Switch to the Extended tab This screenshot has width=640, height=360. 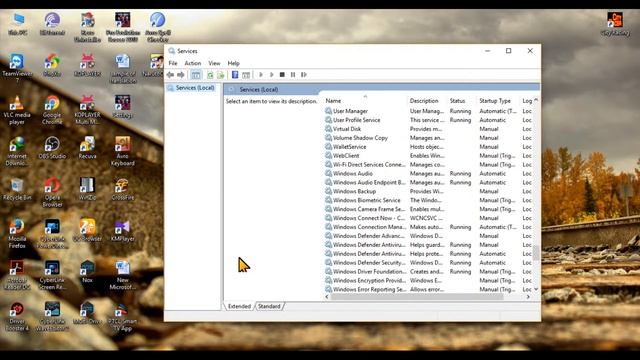(239, 306)
